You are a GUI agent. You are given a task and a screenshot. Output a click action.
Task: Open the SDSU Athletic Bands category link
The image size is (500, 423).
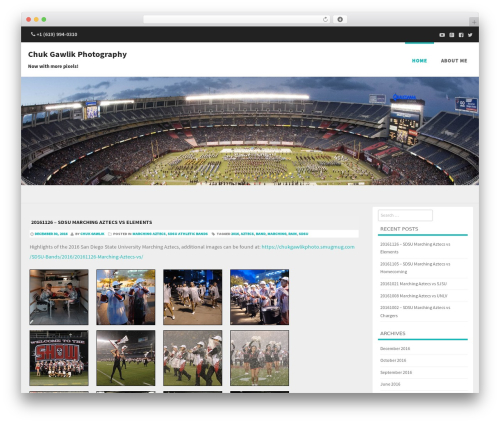click(x=188, y=234)
